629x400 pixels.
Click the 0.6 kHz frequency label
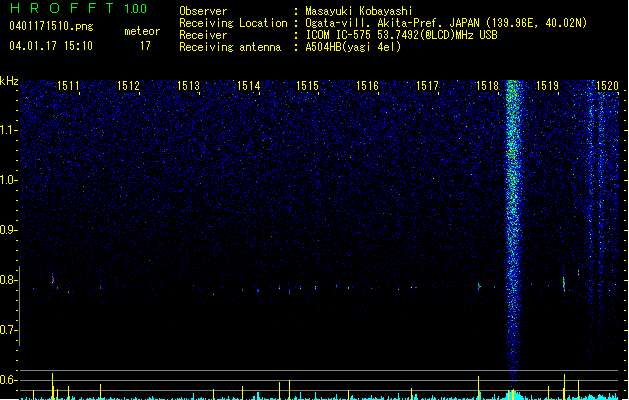[x=8, y=380]
